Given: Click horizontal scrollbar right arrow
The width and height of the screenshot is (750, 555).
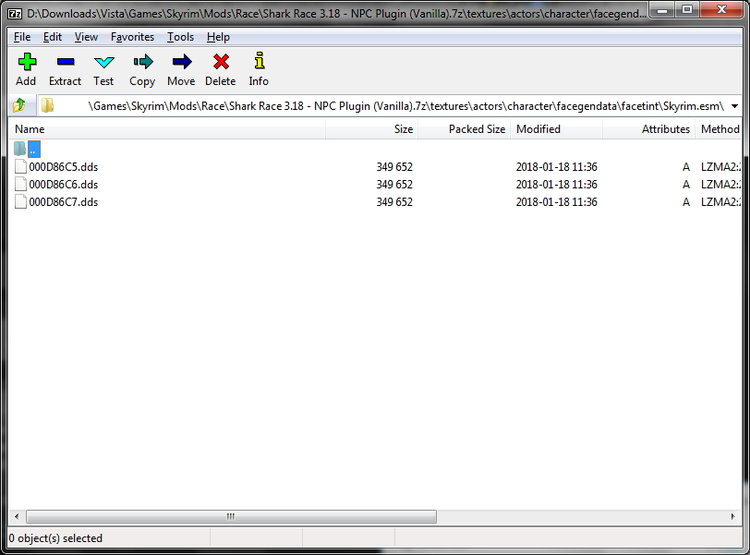Looking at the screenshot, I should tap(733, 516).
